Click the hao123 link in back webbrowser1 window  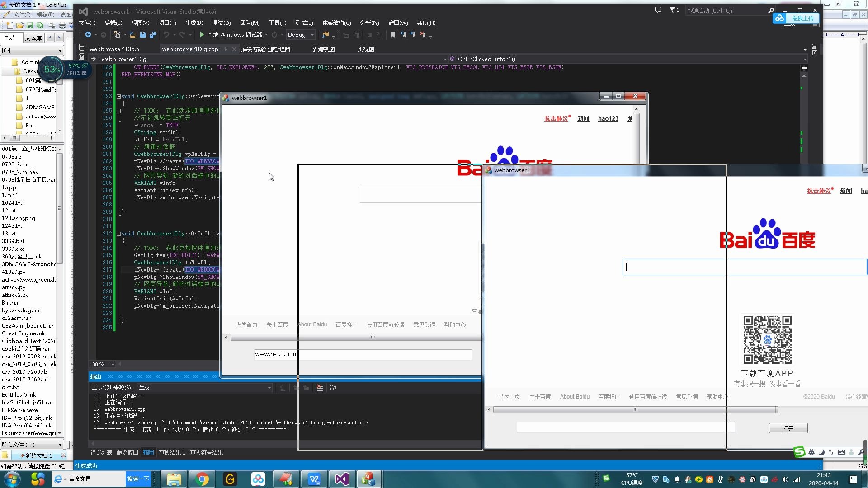pos(608,118)
